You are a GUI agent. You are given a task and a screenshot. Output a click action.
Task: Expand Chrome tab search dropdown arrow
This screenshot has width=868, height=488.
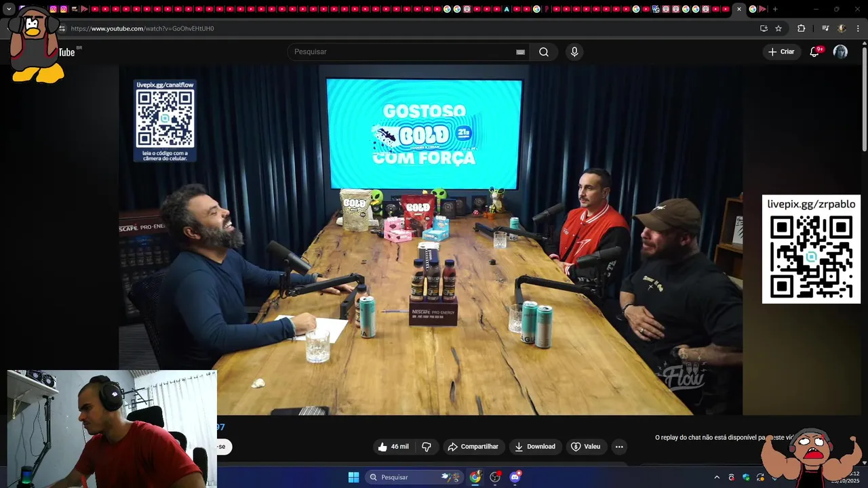pyautogui.click(x=9, y=9)
